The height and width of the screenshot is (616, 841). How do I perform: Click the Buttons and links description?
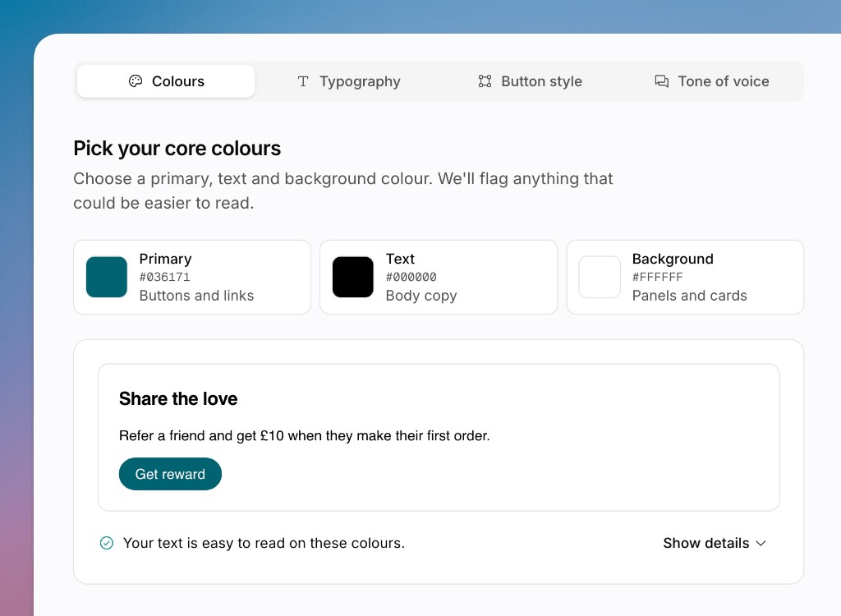coord(196,296)
